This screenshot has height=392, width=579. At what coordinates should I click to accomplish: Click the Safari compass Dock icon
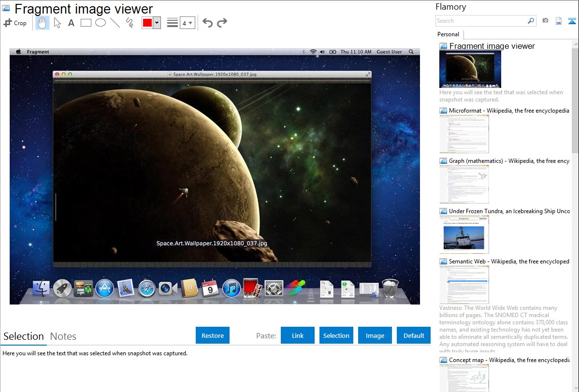(x=147, y=288)
